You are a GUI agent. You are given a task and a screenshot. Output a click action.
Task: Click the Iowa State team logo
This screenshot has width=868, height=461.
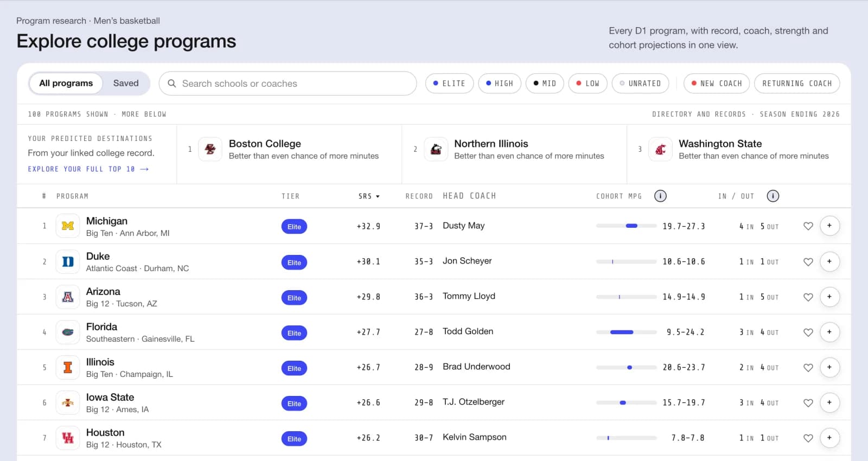coord(68,402)
